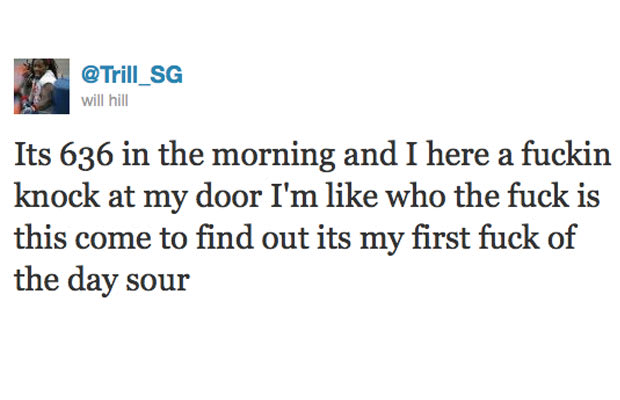Viewport: 620px width, 400px height.
Task: Click the word "sour" ending the tweet
Action: [x=158, y=283]
